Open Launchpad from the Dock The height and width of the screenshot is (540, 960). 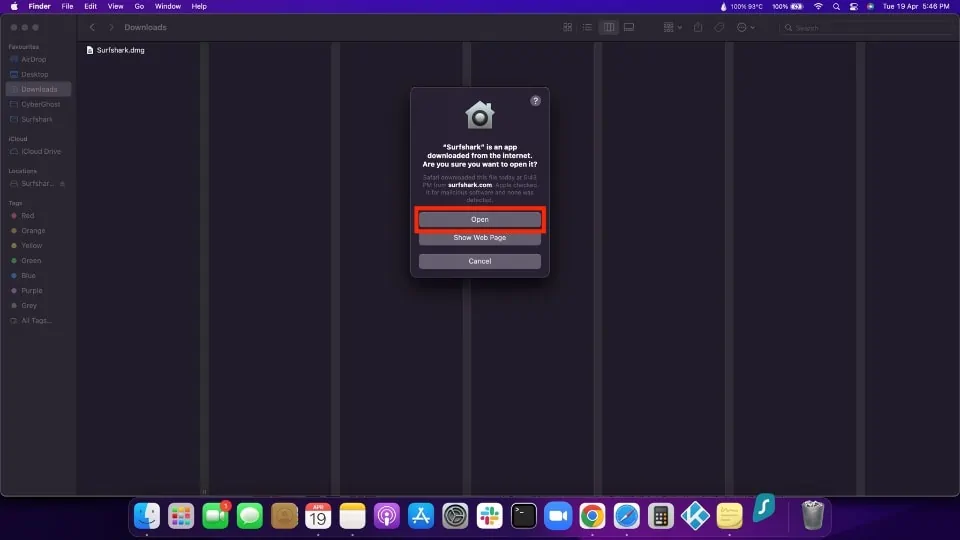pos(181,516)
